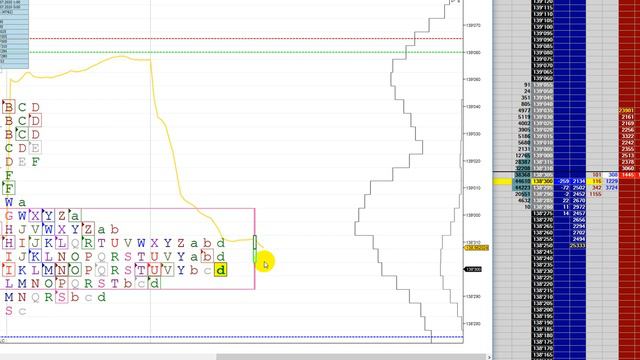The image size is (640, 360).
Task: Click the 28387 volume cell in ladder
Action: tap(522, 162)
